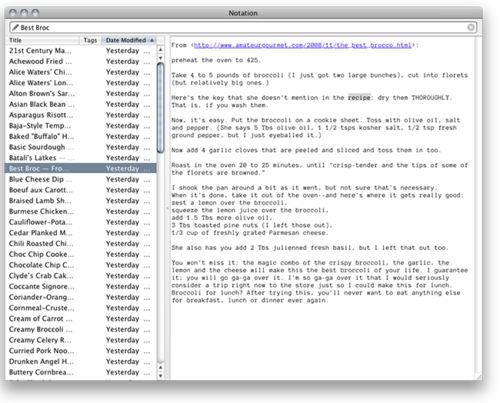Click the bottom scroll up arrow of the list
500x403 pixels.
[160, 367]
